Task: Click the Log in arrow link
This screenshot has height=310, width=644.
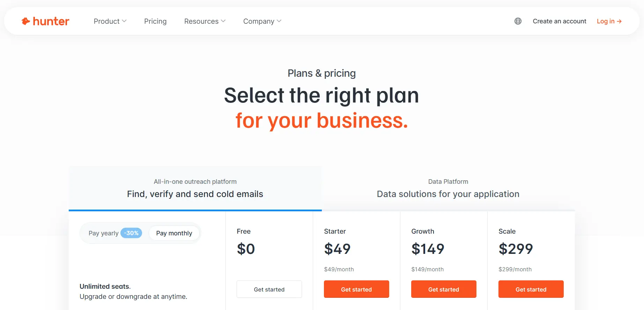Action: [x=609, y=21]
